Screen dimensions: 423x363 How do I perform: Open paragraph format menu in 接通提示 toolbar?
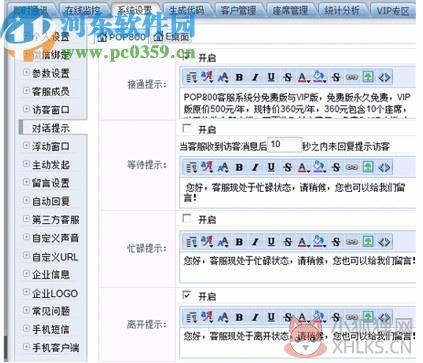191,77
